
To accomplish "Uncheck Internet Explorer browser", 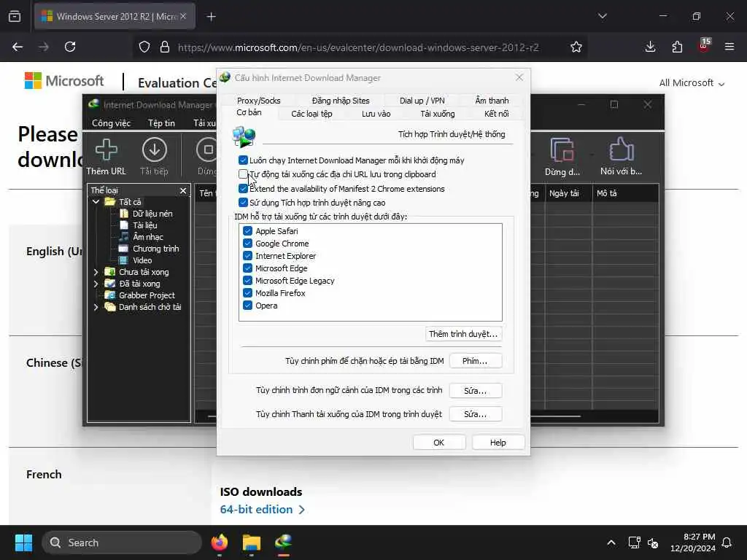I will tap(247, 256).
